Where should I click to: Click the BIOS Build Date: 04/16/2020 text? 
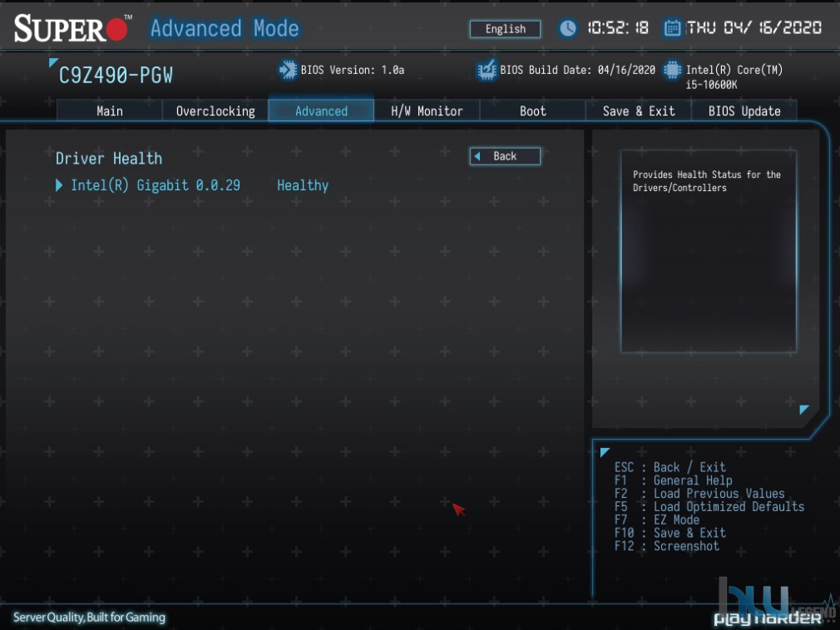[577, 70]
